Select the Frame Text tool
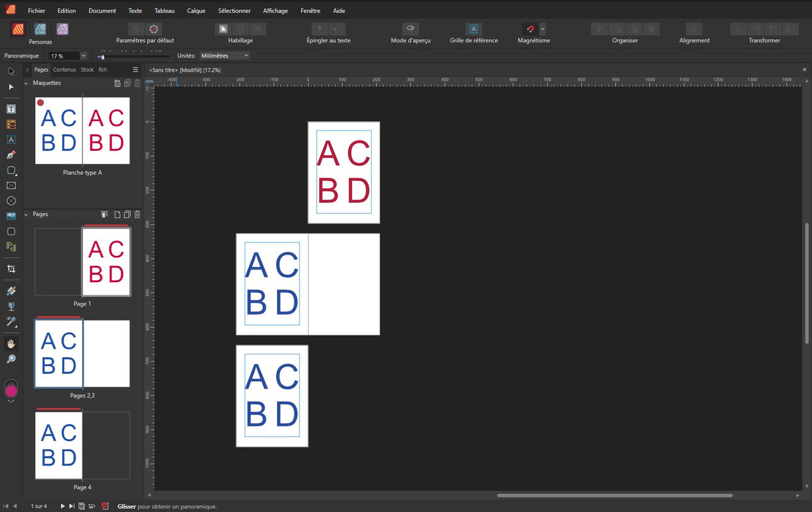The width and height of the screenshot is (812, 512). (x=11, y=109)
